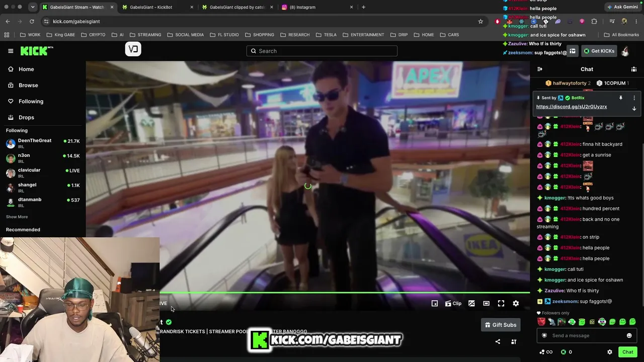644x362 pixels.
Task: Click the KICKs balance showing 0
Action: pyautogui.click(x=567, y=352)
